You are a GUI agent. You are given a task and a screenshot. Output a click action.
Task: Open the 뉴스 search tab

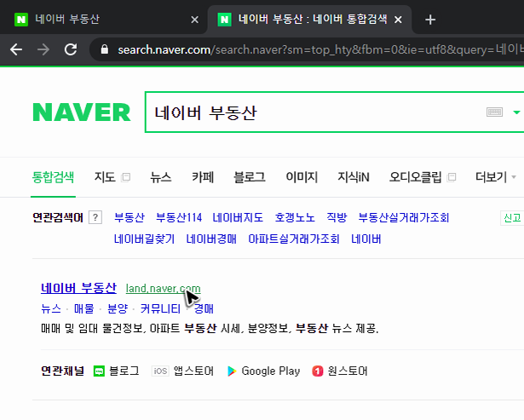160,177
